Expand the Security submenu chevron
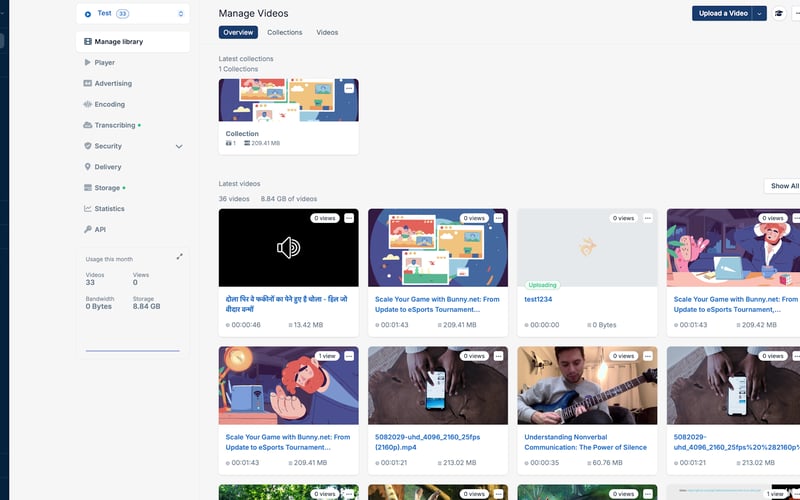This screenshot has width=800, height=500. pos(179,146)
